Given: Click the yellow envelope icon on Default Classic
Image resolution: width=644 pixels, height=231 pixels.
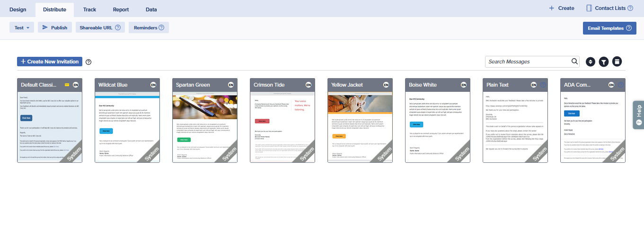Looking at the screenshot, I should click(67, 85).
